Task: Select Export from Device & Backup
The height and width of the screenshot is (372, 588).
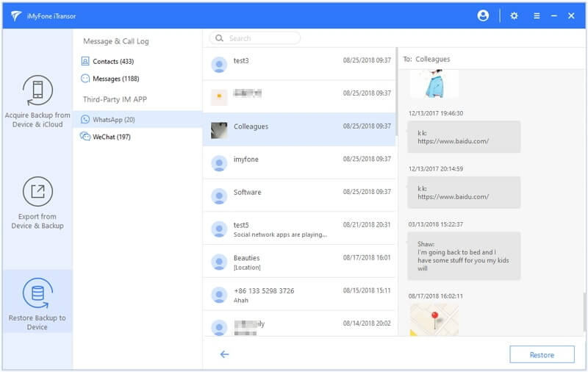Action: 37,203
